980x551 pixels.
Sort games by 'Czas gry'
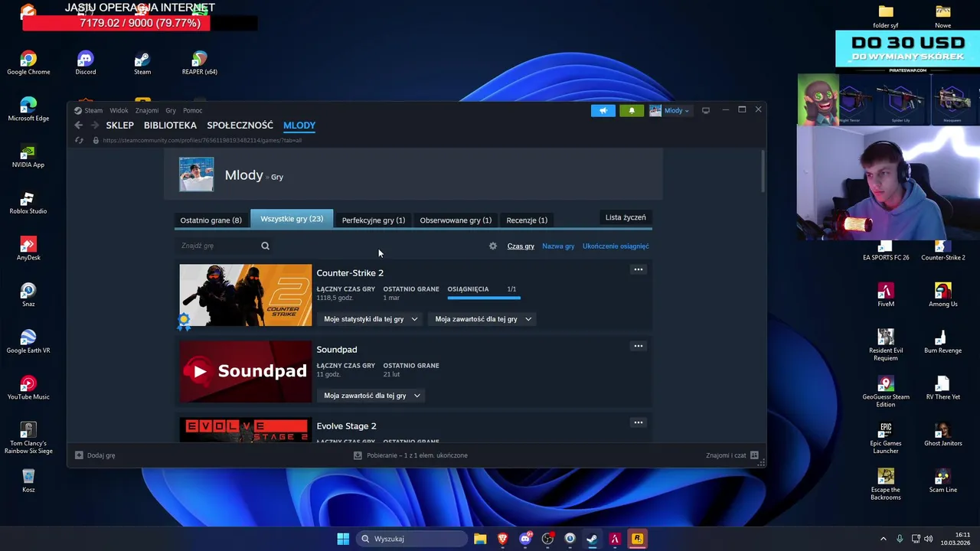521,246
